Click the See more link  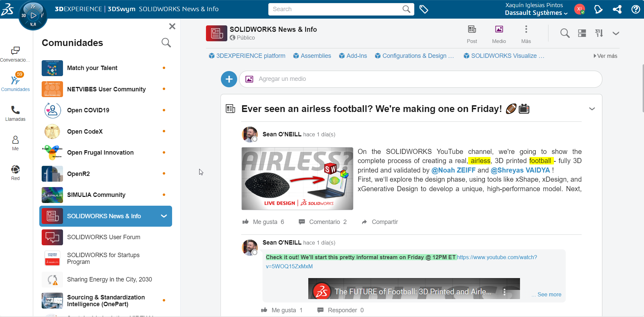pos(549,294)
